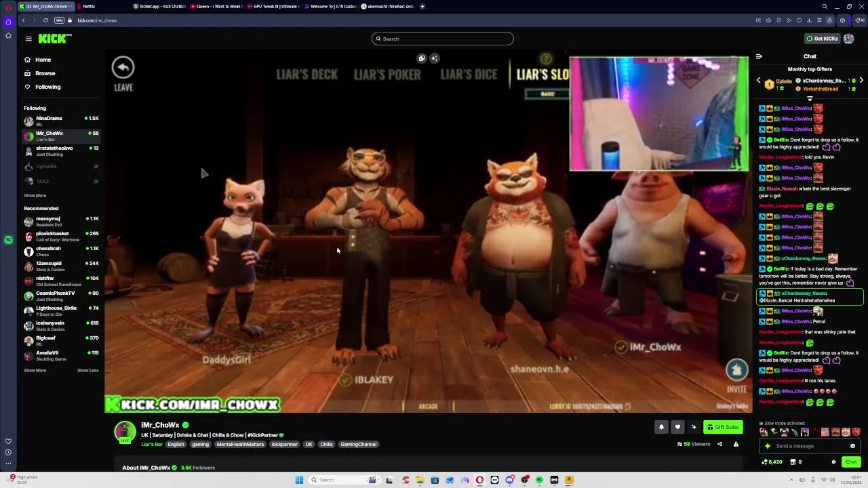Screen dimensions: 868x488
Task: Click the pop-out icon above the video
Action: click(x=422, y=58)
